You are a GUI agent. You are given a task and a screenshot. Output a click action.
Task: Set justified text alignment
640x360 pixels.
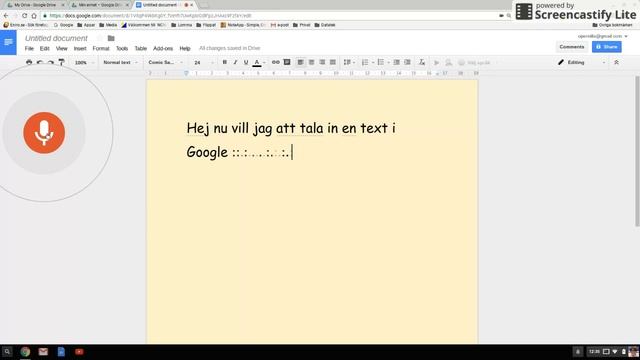tap(333, 62)
